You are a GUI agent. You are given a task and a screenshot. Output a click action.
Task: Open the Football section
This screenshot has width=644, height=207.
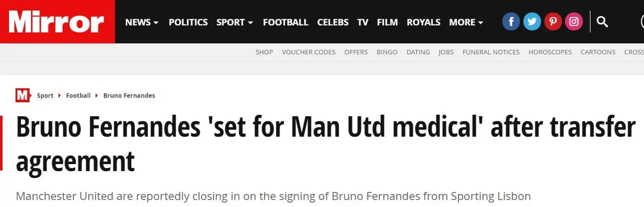pos(286,22)
